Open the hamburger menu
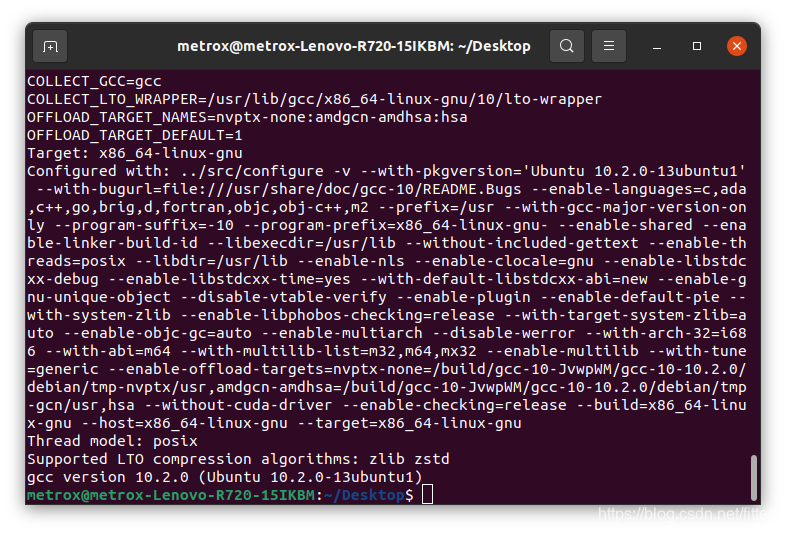786x533 pixels. click(x=609, y=46)
